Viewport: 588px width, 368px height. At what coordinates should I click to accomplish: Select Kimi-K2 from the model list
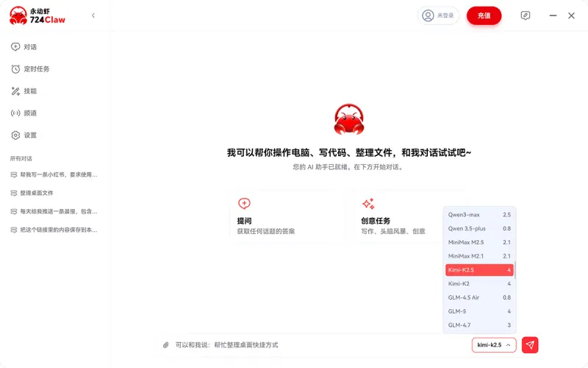click(479, 284)
